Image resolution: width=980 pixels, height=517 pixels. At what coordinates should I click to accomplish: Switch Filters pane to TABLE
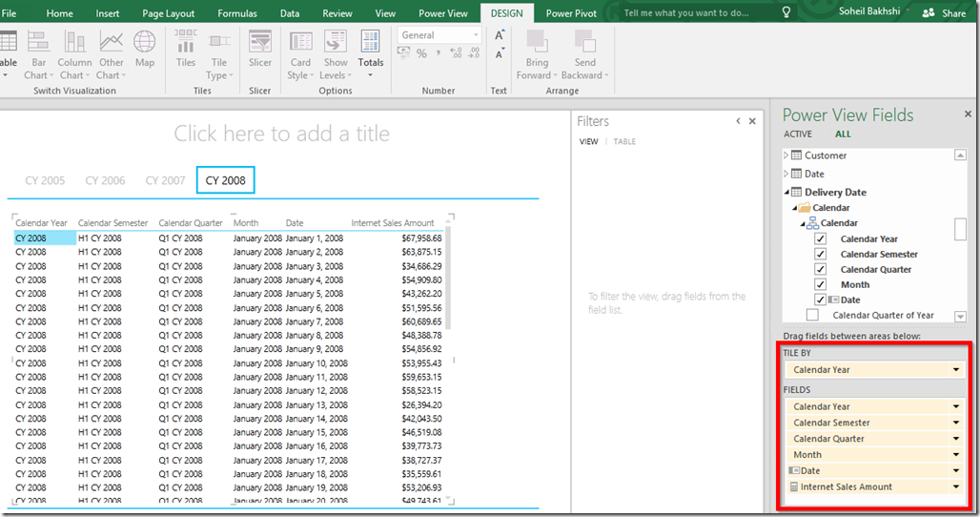pyautogui.click(x=624, y=141)
